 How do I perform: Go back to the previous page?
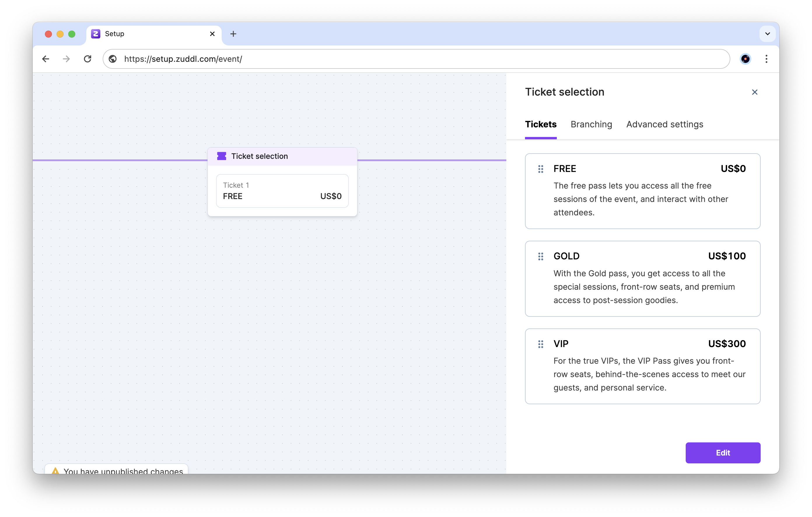45,59
